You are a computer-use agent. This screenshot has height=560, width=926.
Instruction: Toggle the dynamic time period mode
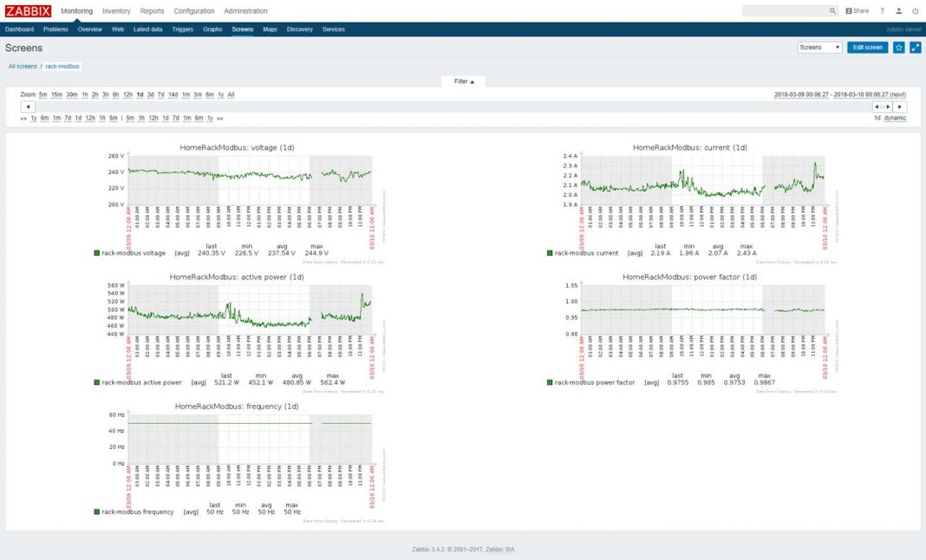click(x=895, y=118)
